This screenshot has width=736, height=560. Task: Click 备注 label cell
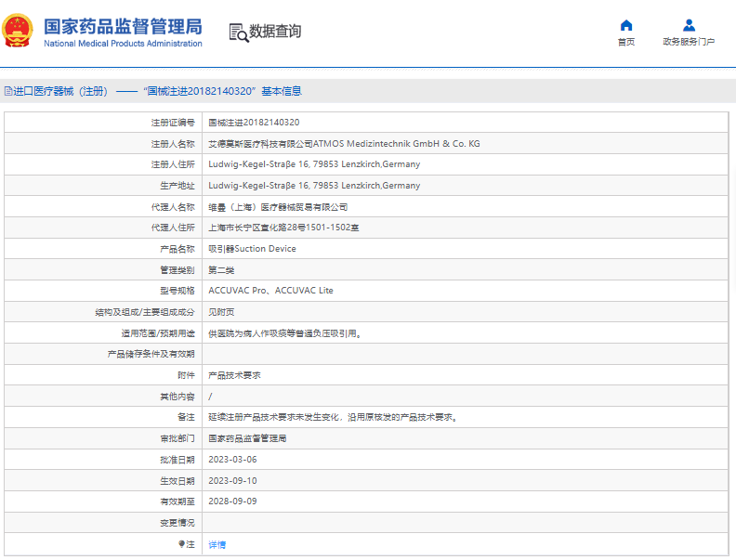tap(103, 417)
